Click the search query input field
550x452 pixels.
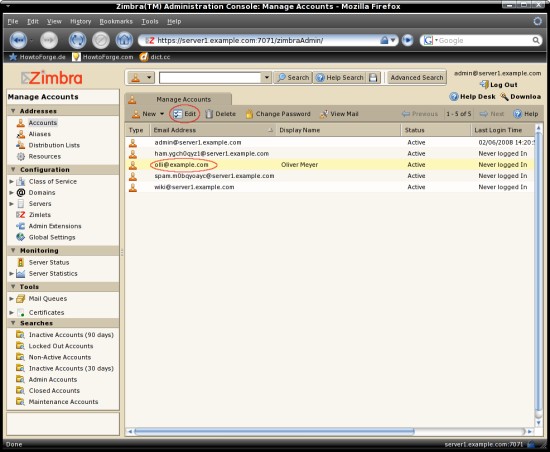pyautogui.click(x=210, y=77)
